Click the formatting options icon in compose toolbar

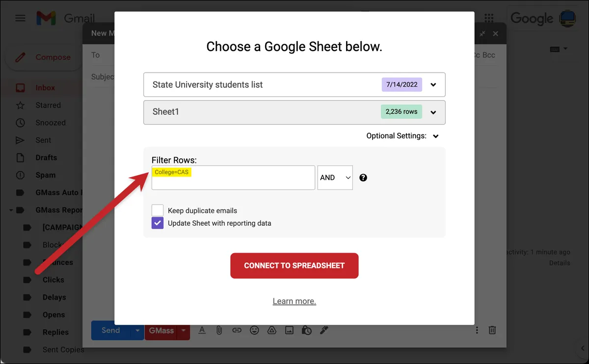(202, 330)
